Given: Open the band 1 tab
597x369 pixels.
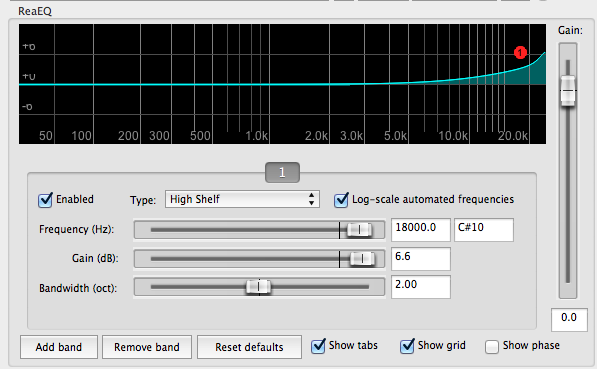Looking at the screenshot, I should tap(282, 173).
